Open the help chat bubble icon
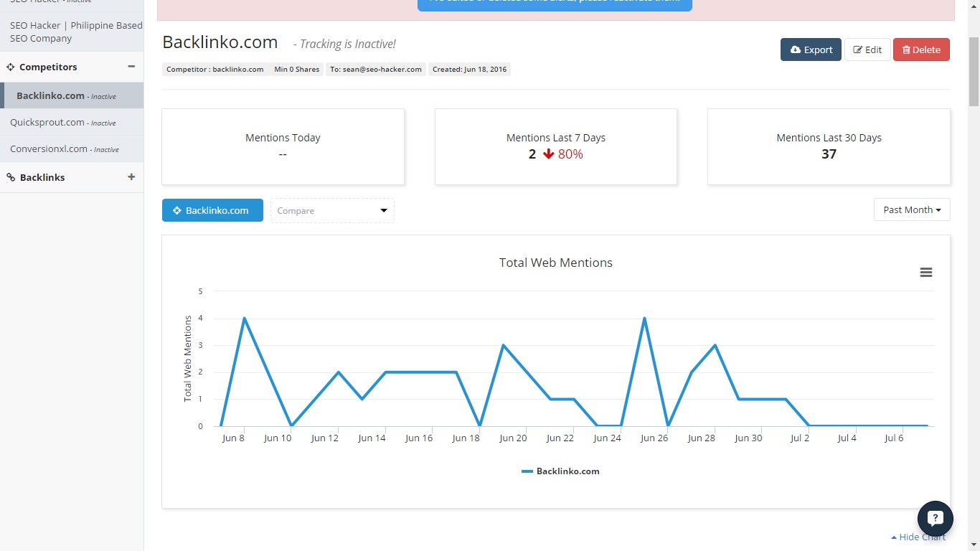The width and height of the screenshot is (980, 551). (935, 518)
